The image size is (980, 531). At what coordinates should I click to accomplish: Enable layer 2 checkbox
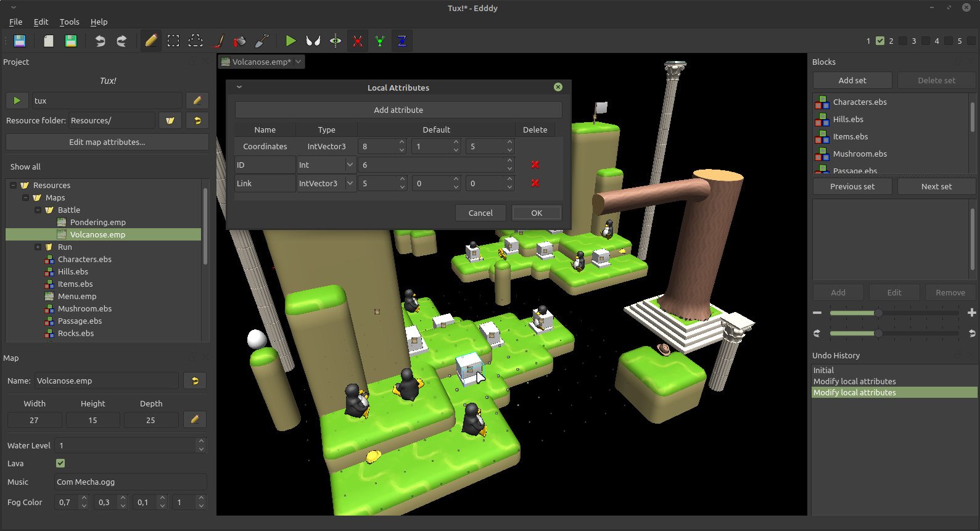(x=903, y=41)
